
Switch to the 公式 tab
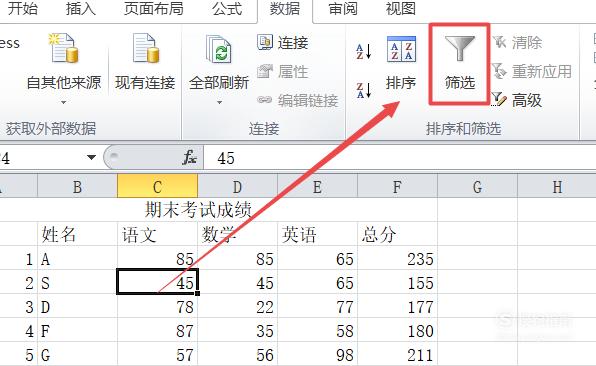[227, 8]
